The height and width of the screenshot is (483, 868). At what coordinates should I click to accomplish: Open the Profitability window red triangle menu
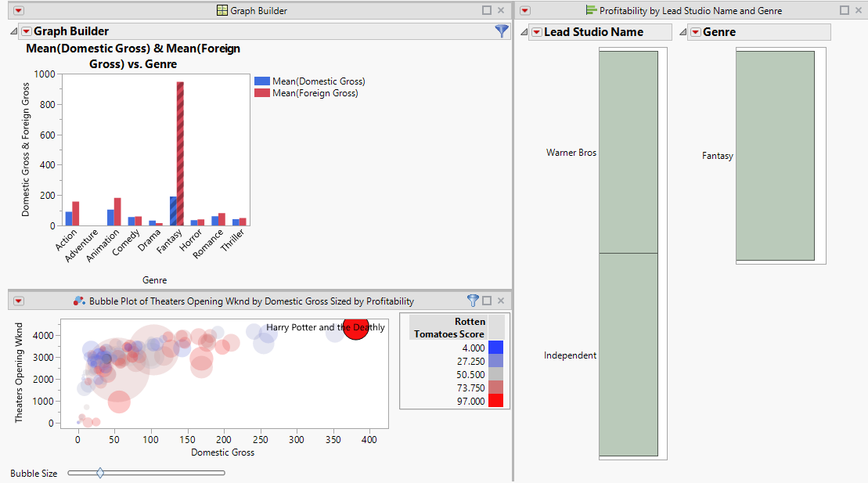(525, 11)
